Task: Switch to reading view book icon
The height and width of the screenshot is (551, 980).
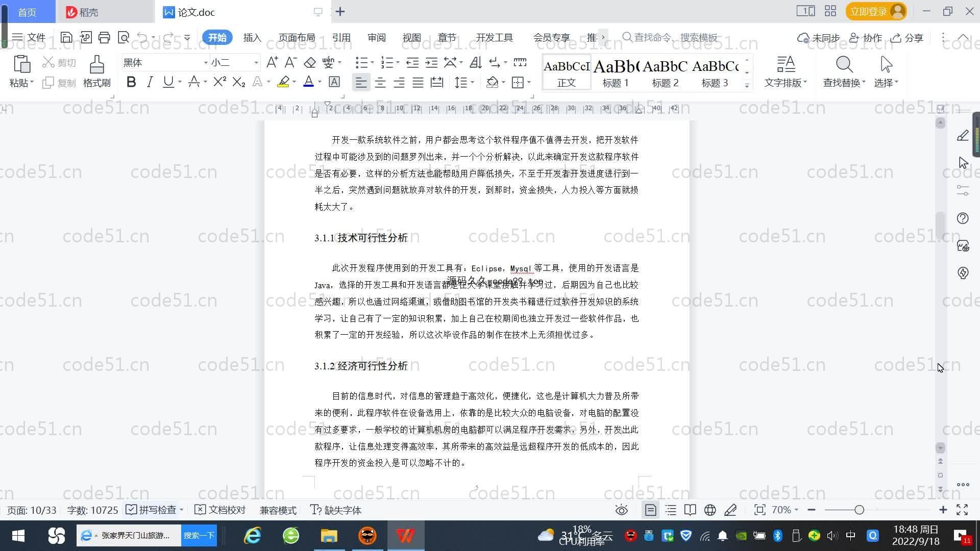Action: pos(690,510)
